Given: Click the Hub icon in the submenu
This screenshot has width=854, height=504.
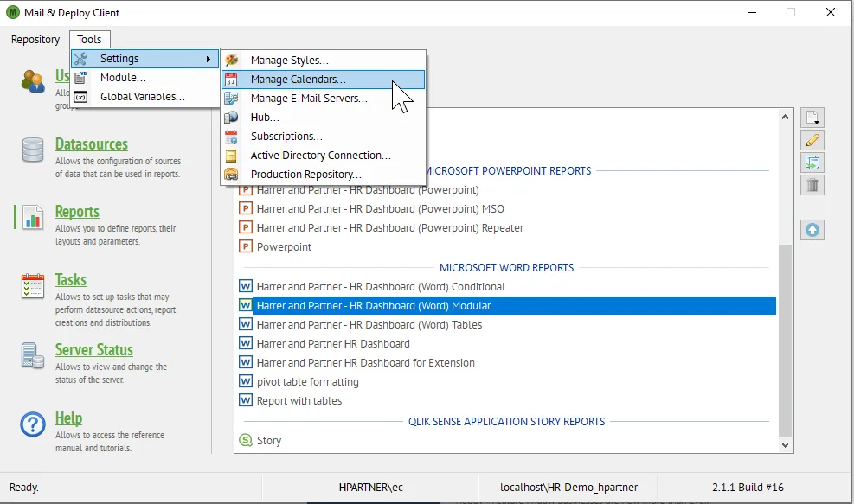Looking at the screenshot, I should [232, 118].
